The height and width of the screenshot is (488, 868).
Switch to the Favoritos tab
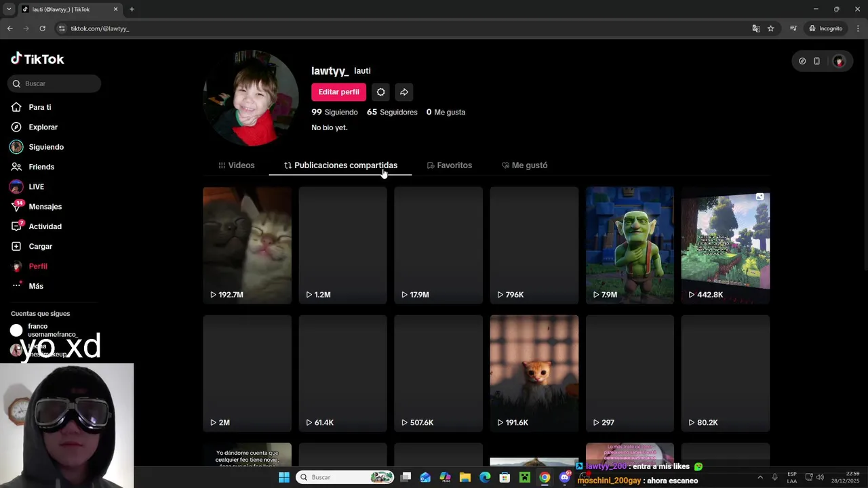coord(449,165)
